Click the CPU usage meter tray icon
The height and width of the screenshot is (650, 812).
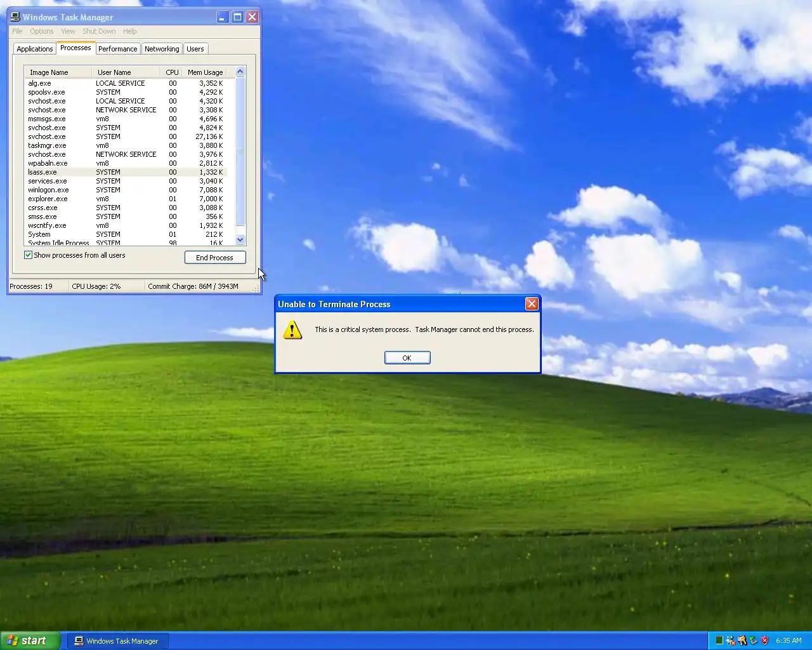719,640
